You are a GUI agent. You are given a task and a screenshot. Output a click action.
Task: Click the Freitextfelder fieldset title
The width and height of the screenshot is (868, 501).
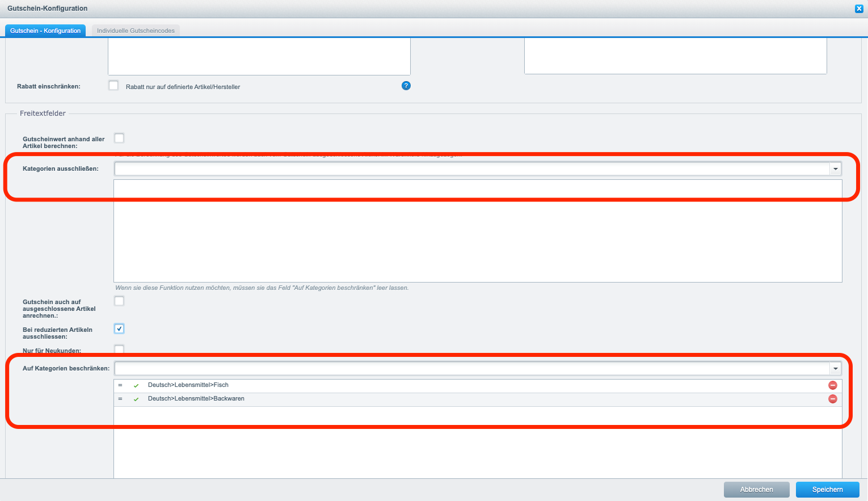point(43,113)
